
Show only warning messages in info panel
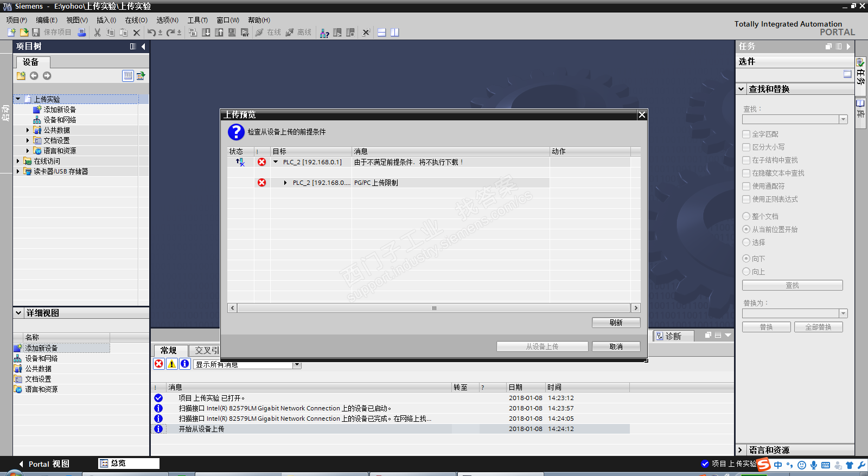[172, 364]
